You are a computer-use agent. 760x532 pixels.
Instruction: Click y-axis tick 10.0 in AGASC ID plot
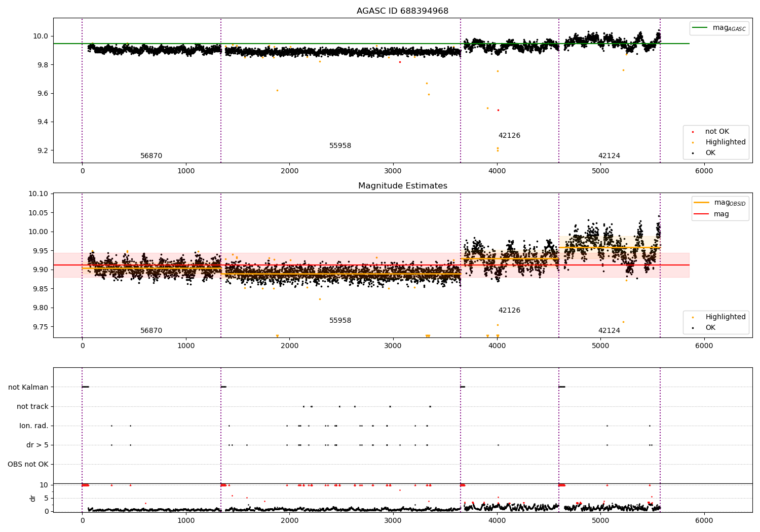(x=41, y=36)
